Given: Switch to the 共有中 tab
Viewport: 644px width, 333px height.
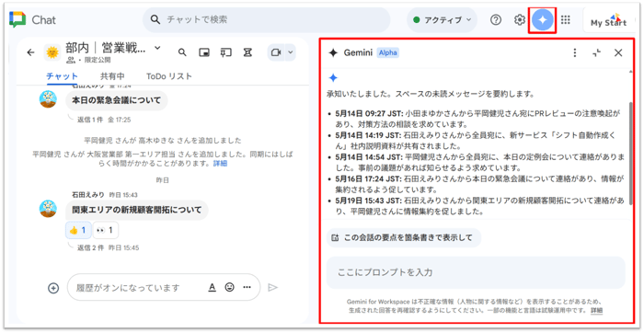Looking at the screenshot, I should tap(112, 76).
